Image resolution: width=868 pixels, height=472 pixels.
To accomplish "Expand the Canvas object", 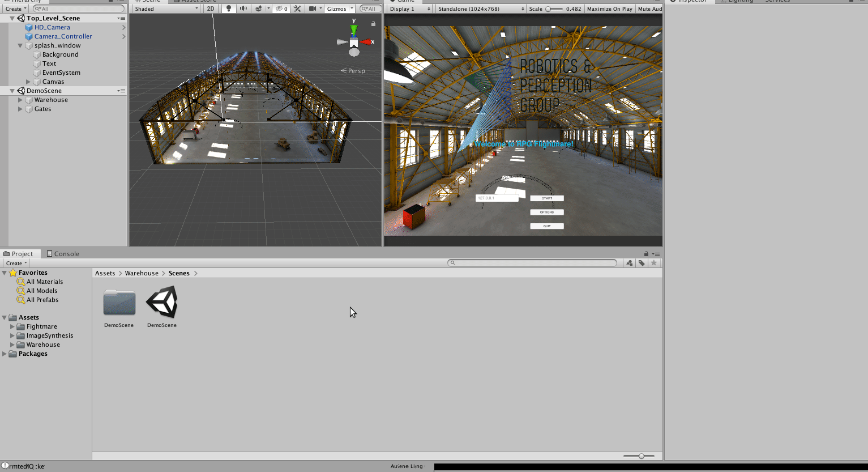I will tap(28, 82).
